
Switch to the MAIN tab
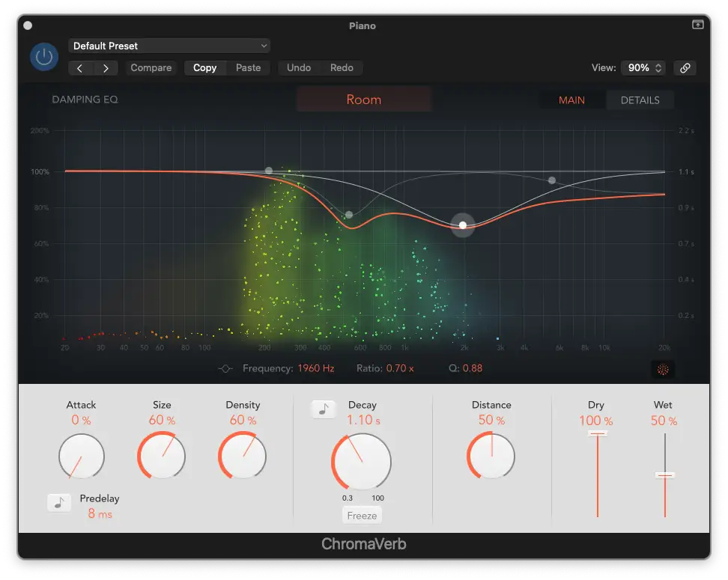coord(571,100)
